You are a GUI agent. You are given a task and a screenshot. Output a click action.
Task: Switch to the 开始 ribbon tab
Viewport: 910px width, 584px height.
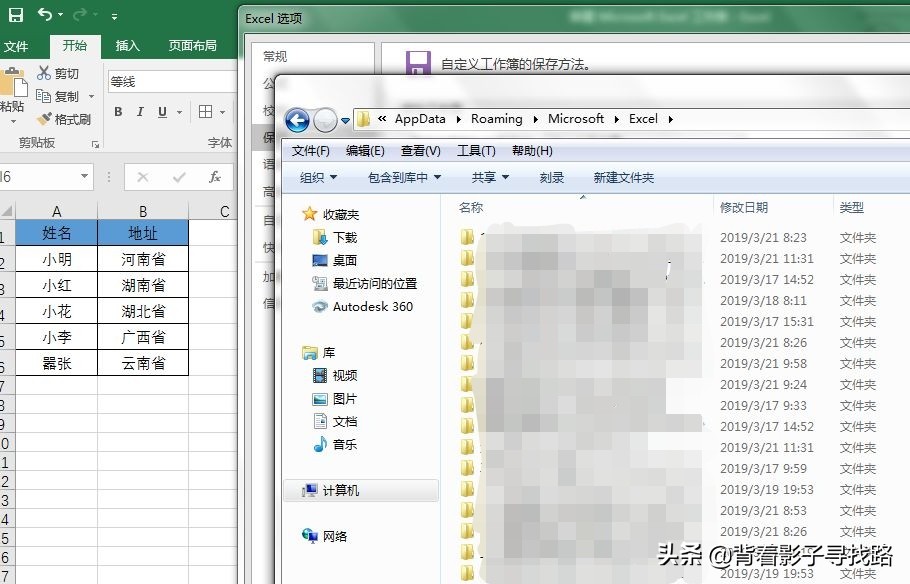(75, 46)
